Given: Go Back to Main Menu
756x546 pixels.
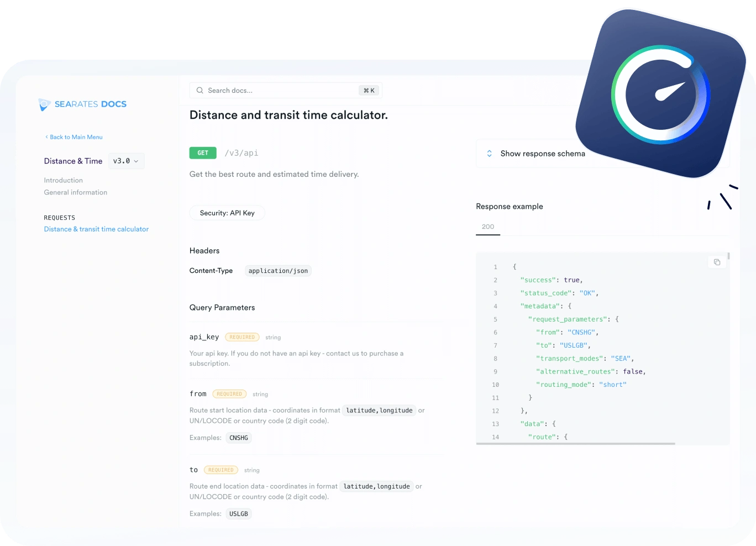Looking at the screenshot, I should point(74,137).
